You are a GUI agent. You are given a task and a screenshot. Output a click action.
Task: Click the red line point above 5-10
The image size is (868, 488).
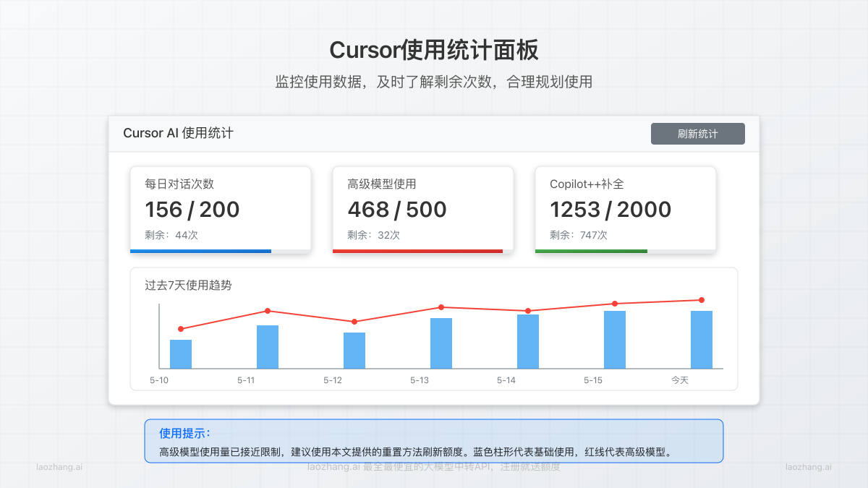point(181,329)
